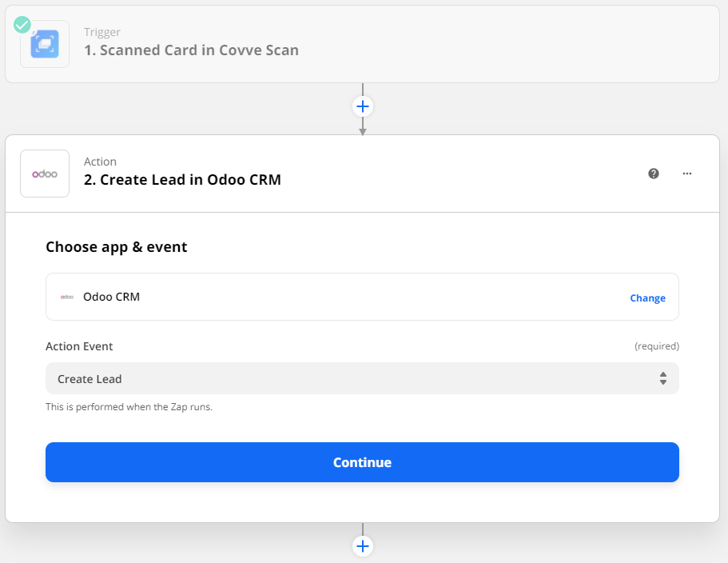This screenshot has height=563, width=728.
Task: Open the action step's three-dot menu
Action: [687, 174]
